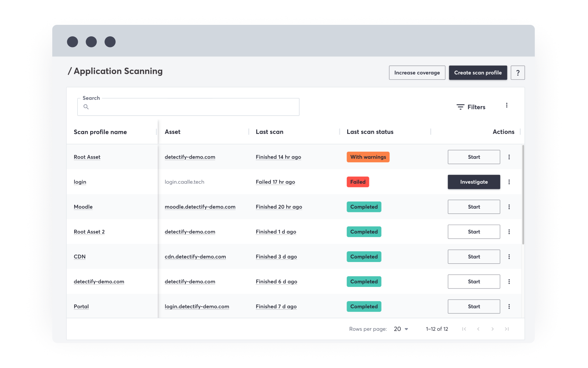The width and height of the screenshot is (588, 368).
Task: Open the login scan profile link
Action: pos(80,182)
